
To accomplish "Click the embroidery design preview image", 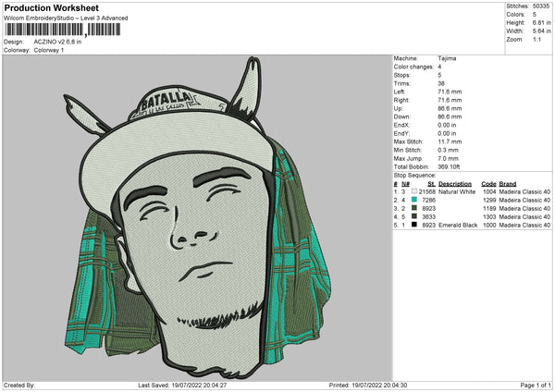I will click(198, 217).
